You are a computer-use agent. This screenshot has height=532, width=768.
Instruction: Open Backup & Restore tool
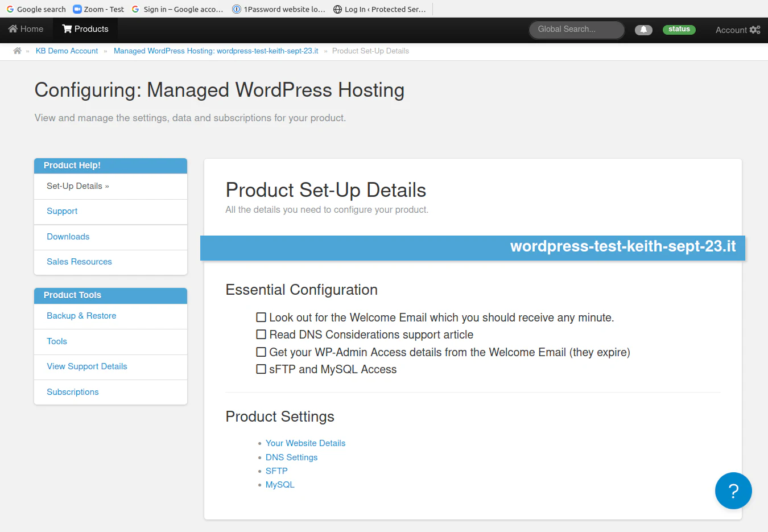coord(110,316)
